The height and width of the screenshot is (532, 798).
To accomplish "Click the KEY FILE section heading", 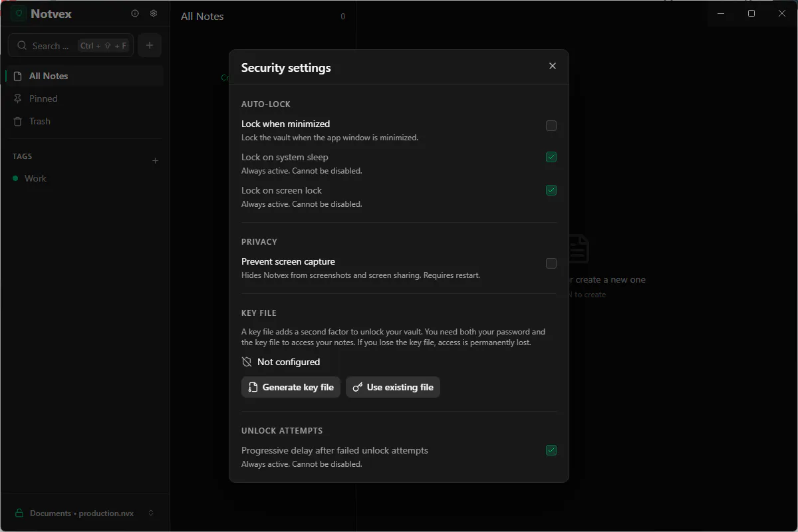I will tap(259, 313).
